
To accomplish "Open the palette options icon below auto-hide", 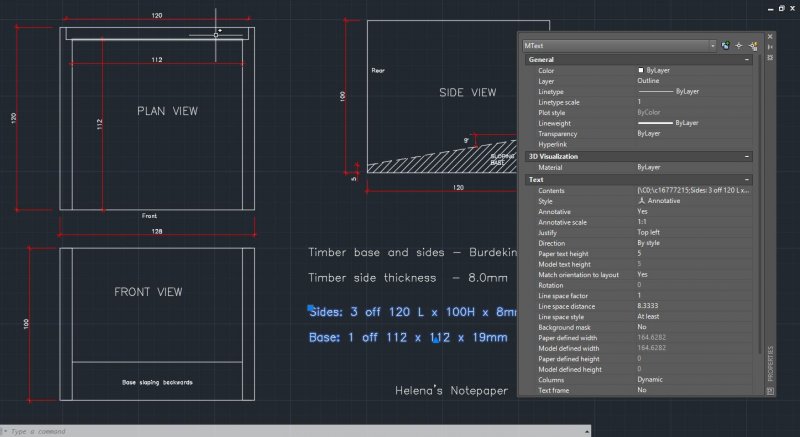I will pyautogui.click(x=770, y=57).
